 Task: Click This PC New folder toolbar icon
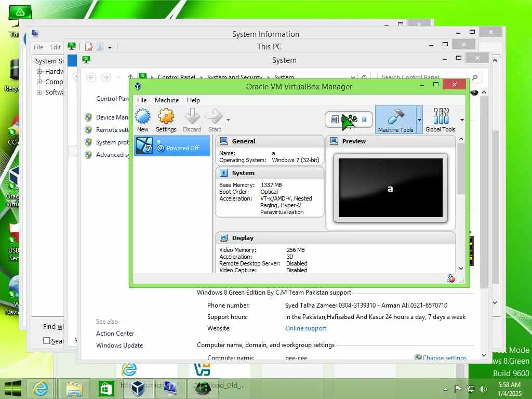(100, 46)
